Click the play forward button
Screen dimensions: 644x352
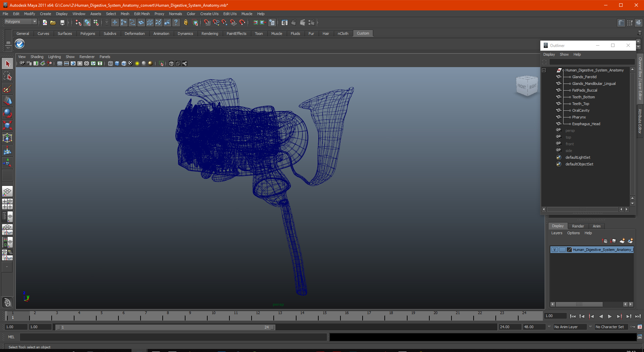coord(610,316)
